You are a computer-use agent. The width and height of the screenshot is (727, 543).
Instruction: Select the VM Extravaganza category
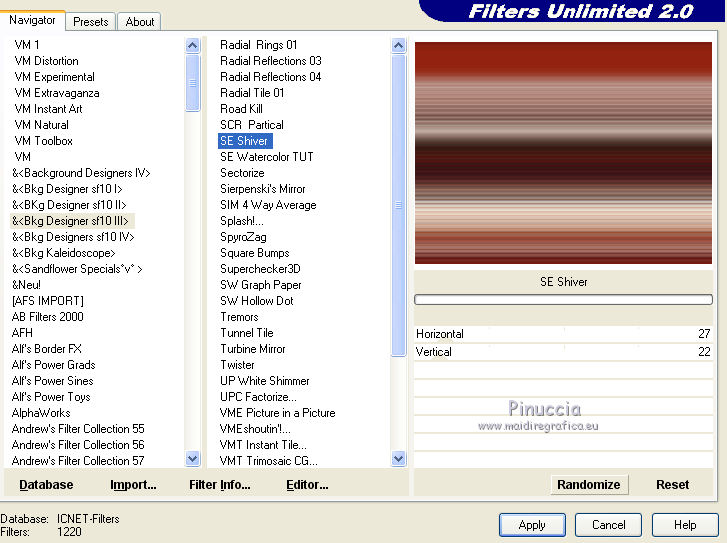click(57, 93)
